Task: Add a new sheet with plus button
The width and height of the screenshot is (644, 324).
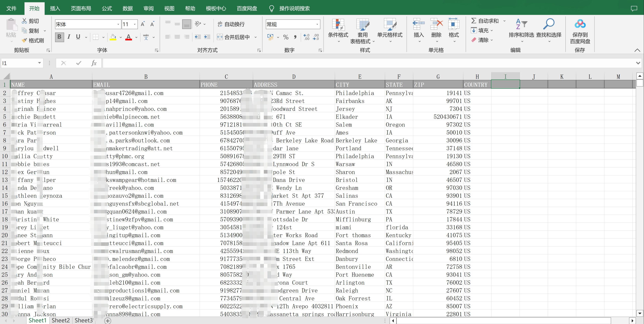Action: (108, 321)
